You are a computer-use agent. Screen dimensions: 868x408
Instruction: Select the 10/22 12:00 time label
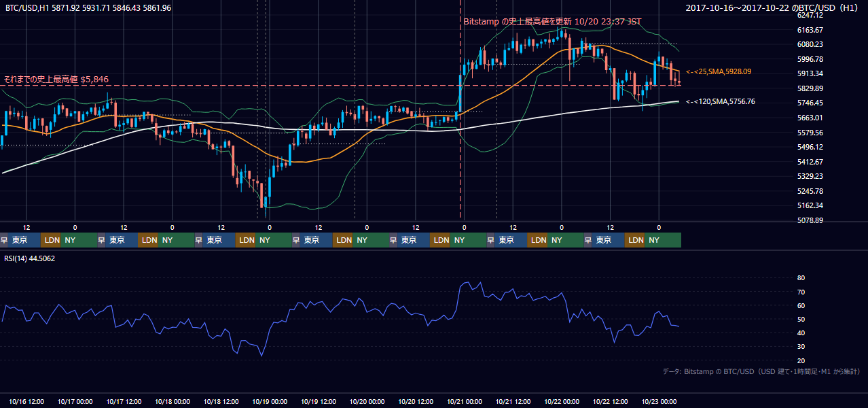(x=611, y=401)
